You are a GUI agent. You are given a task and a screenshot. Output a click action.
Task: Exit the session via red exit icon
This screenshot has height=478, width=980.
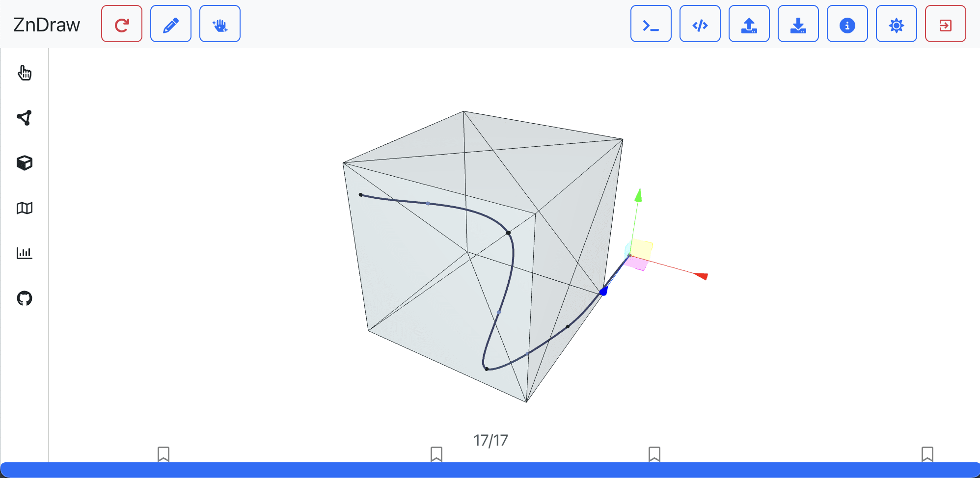pyautogui.click(x=945, y=23)
